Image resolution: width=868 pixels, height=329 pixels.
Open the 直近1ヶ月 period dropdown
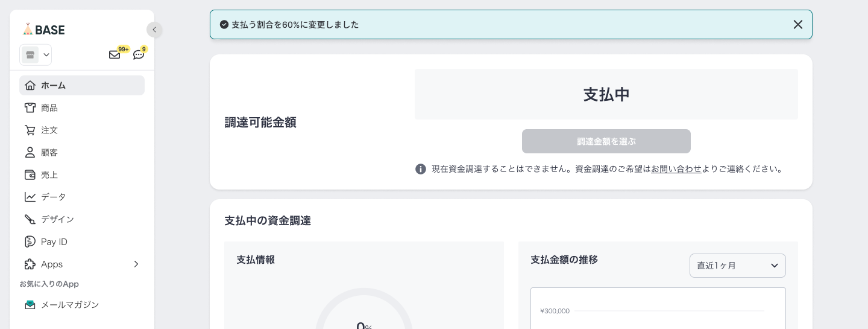(x=737, y=266)
